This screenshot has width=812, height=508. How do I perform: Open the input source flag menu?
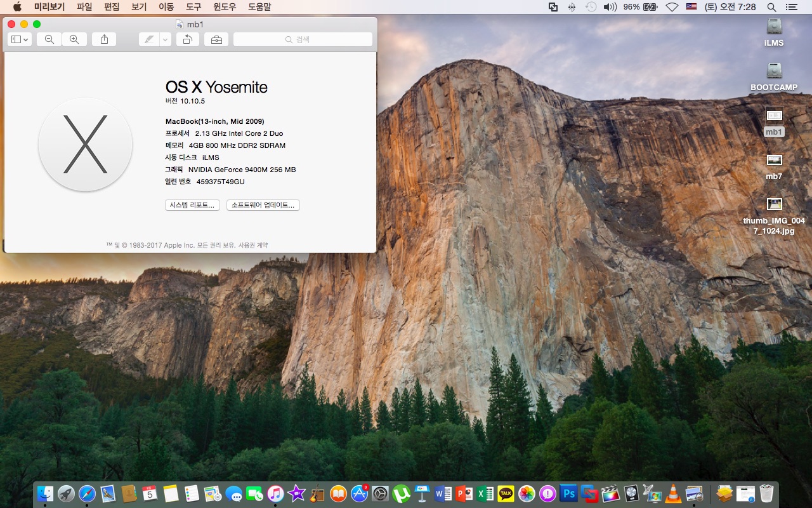click(691, 7)
